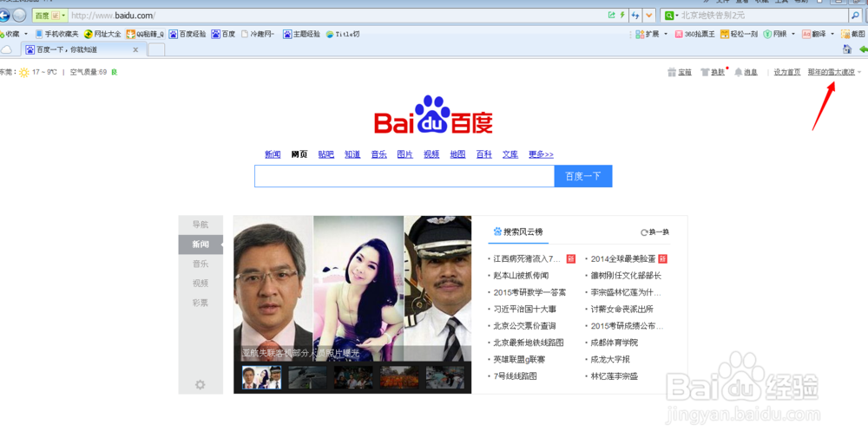Click the 截图 screenshot tool

pyautogui.click(x=853, y=35)
